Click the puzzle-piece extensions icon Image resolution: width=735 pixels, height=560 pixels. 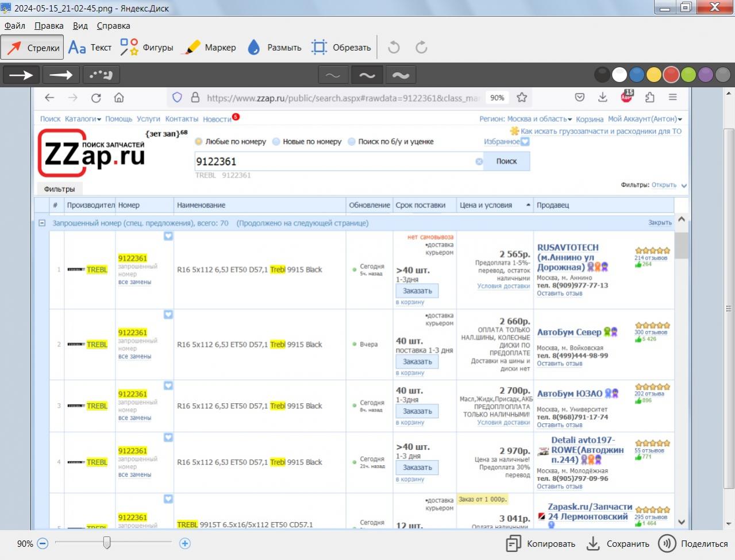(x=650, y=98)
